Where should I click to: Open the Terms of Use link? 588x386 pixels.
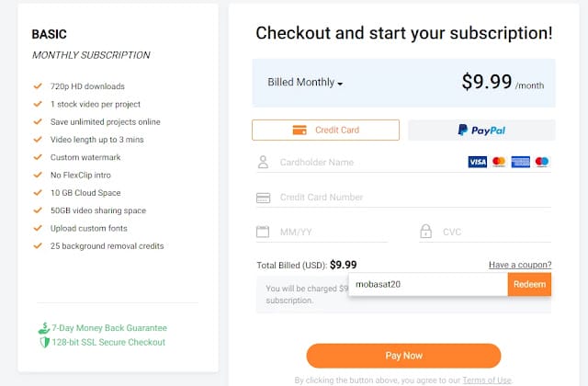[x=488, y=380]
